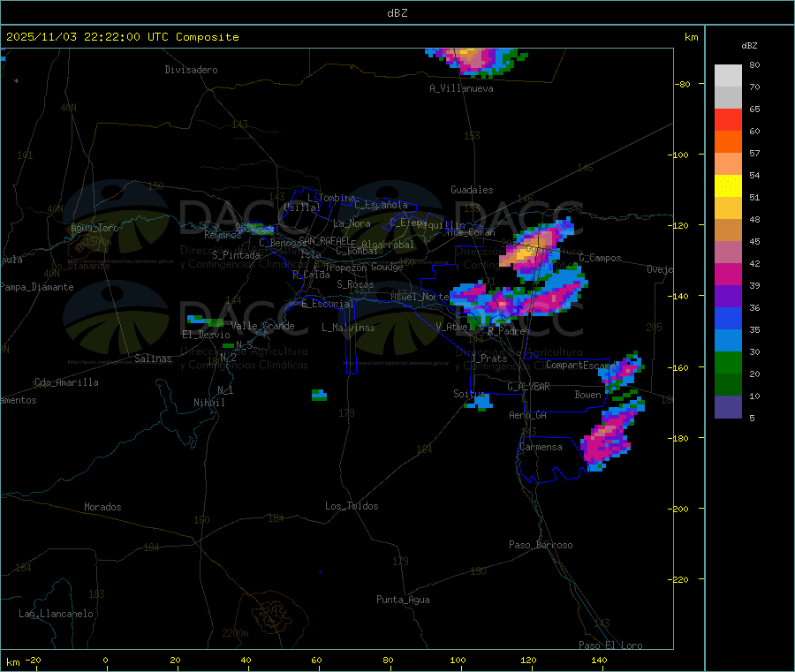Viewport: 795px width, 672px height.
Task: Click the 39-42 dBZ magenta legend swatch
Action: [x=728, y=274]
